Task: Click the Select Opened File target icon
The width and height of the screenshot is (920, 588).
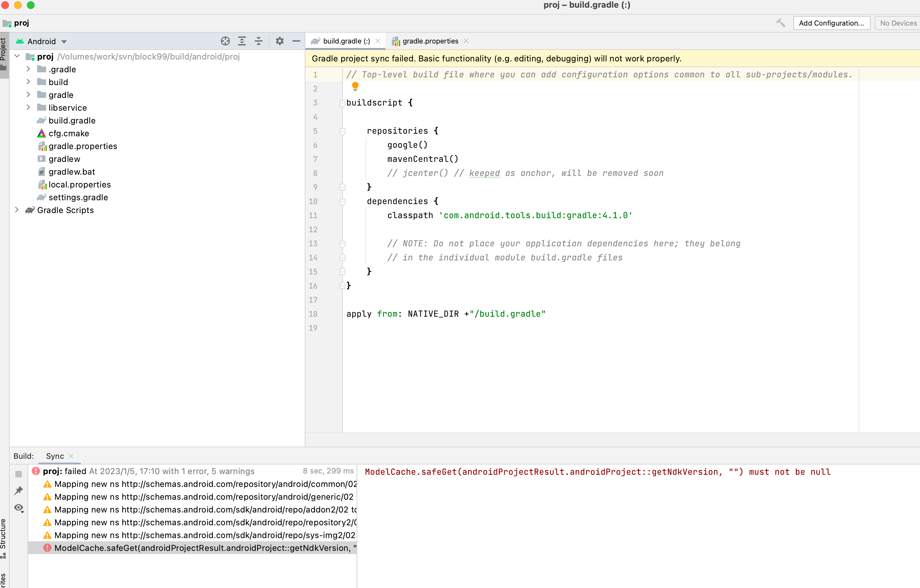Action: 225,41
